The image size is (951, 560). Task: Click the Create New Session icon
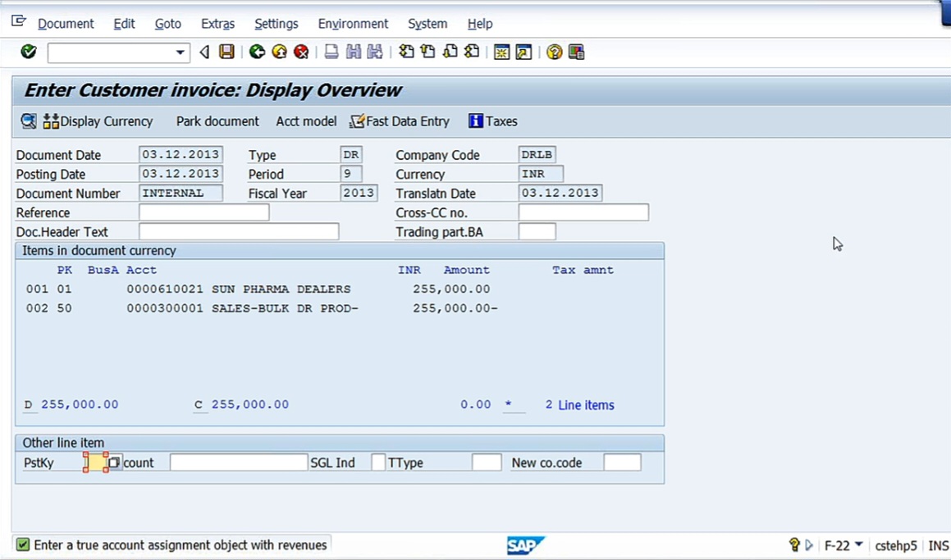(501, 52)
